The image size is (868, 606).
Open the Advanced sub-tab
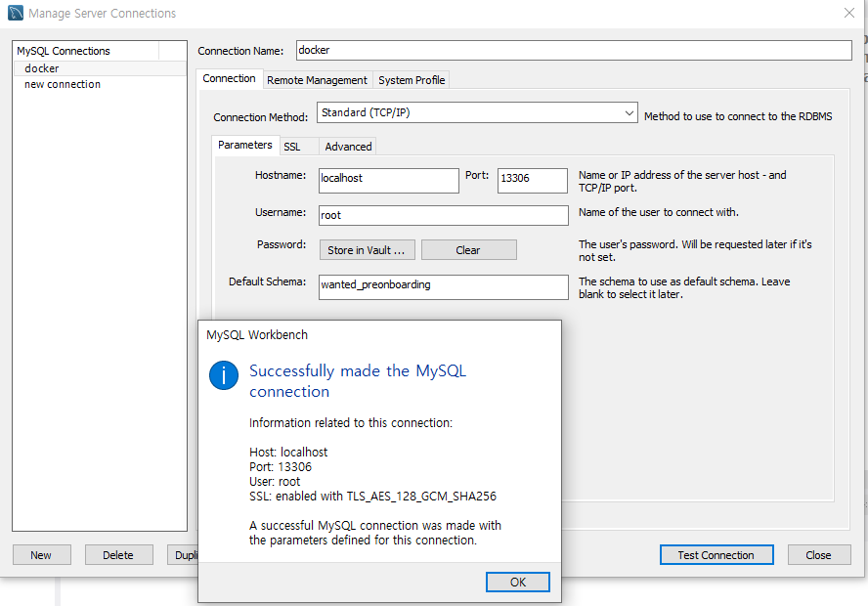tap(348, 147)
